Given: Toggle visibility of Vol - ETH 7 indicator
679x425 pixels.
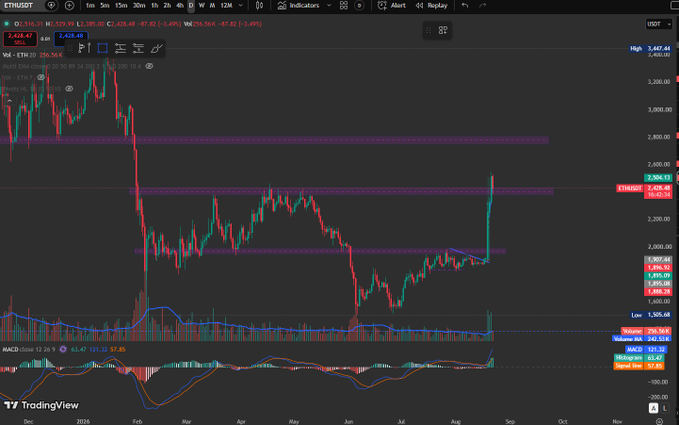Looking at the screenshot, I should pyautogui.click(x=41, y=78).
